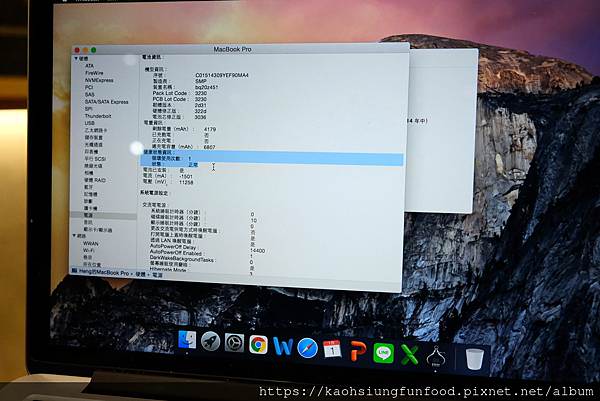This screenshot has width=600, height=401.
Task: Select WWAN under network section
Action: [x=91, y=243]
